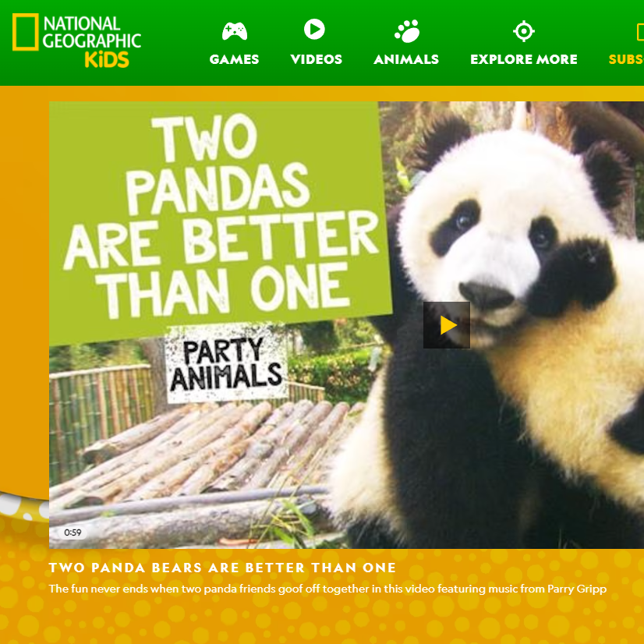This screenshot has height=644, width=644.
Task: Click the Subscribe text link
Action: point(626,59)
